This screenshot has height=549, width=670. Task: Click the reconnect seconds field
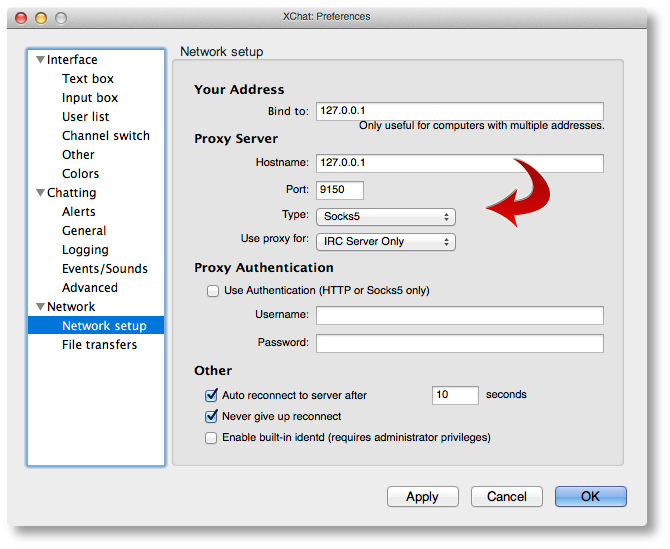[x=455, y=395]
